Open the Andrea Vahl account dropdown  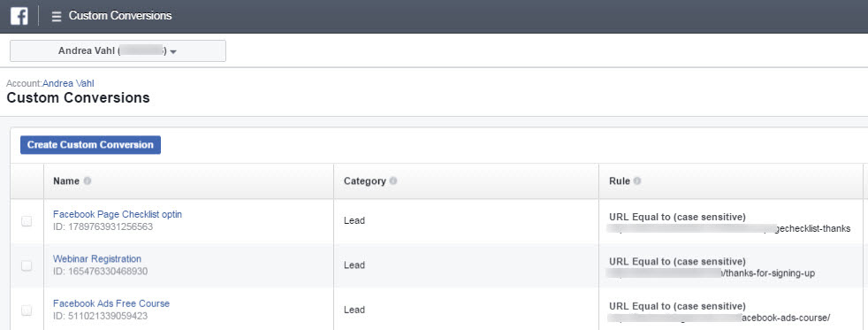[x=118, y=51]
